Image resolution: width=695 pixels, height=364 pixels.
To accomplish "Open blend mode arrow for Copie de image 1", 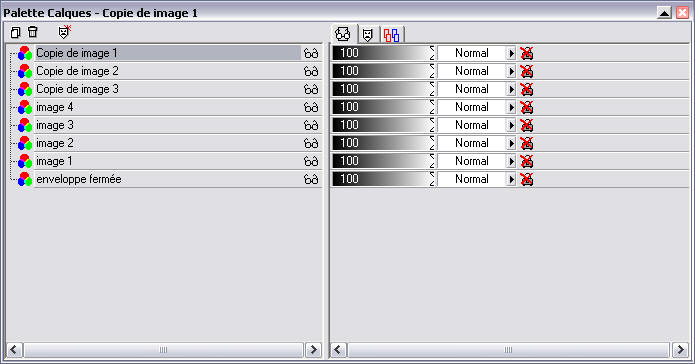I will [x=511, y=53].
